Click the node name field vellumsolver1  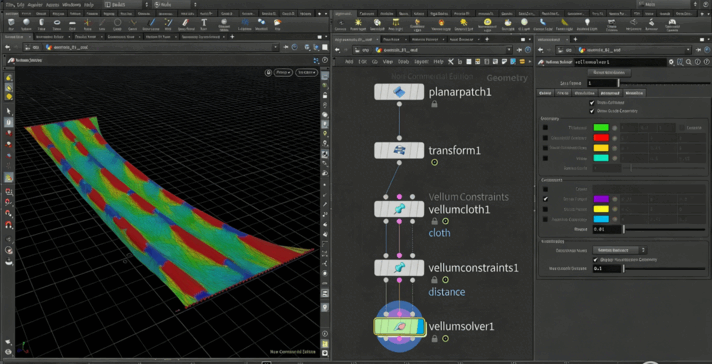tap(620, 62)
